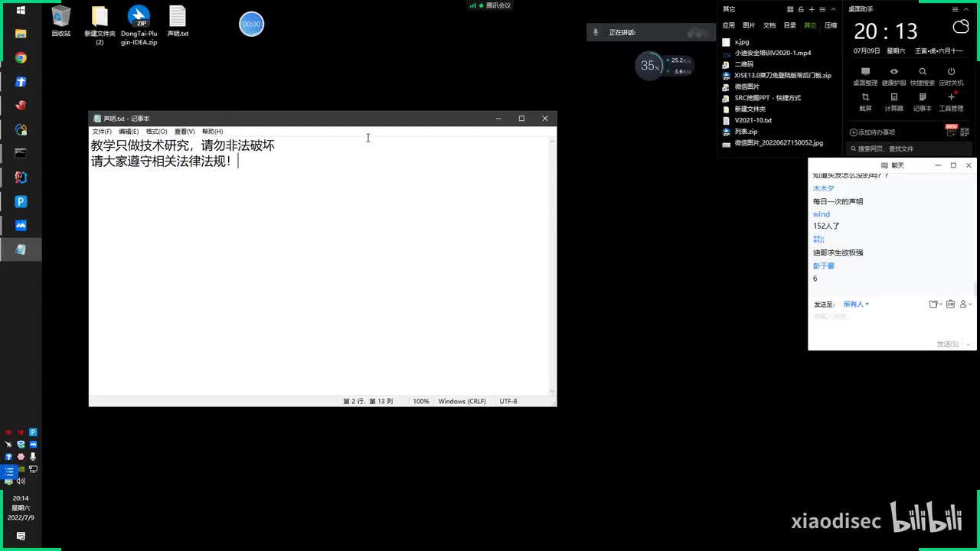
Task: Open 列表.zip in the file list
Action: 740,132
